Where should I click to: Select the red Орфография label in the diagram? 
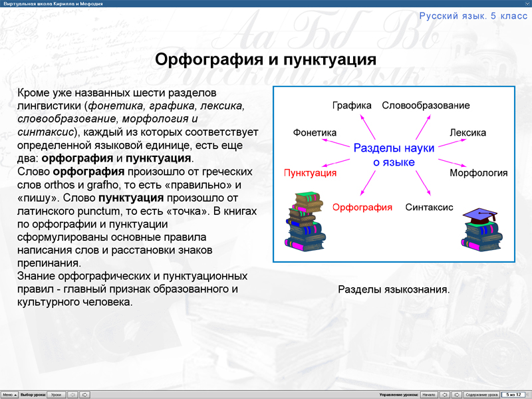(362, 207)
